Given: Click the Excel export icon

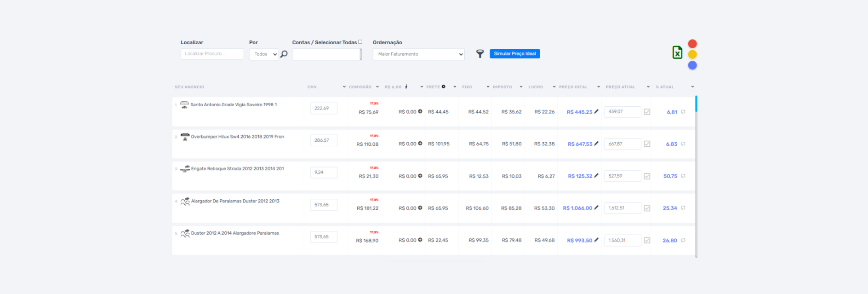Looking at the screenshot, I should pos(677,52).
